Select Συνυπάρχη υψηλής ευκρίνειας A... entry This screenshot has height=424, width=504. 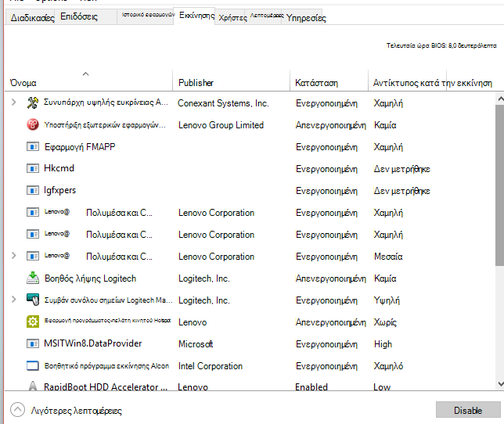pos(106,102)
